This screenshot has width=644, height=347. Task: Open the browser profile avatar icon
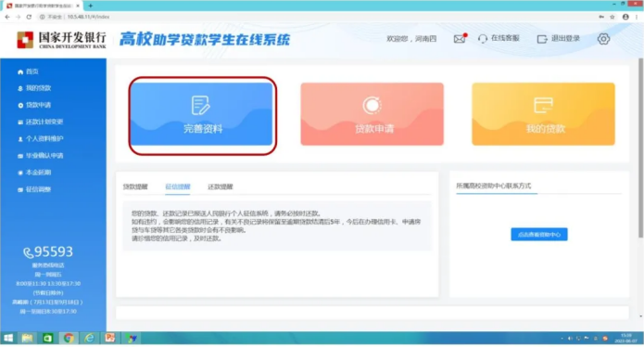point(625,17)
